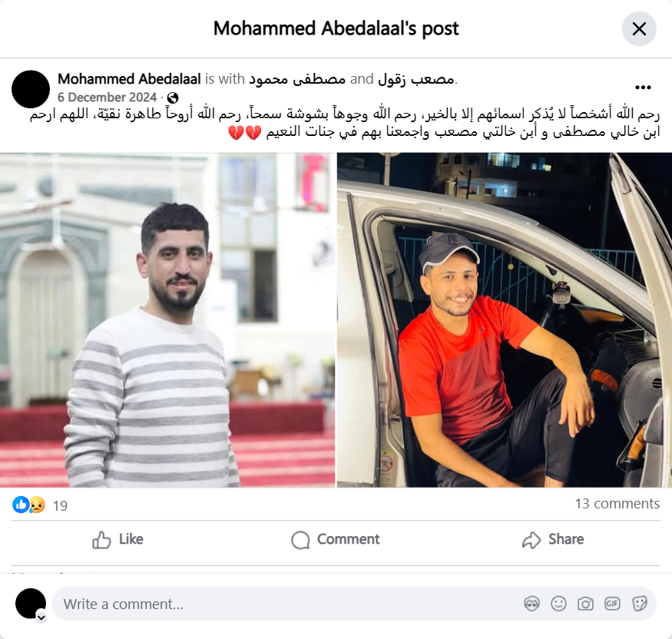Close the Mohammed Abedalaal's post dialog
The height and width of the screenshot is (639, 672).
(x=639, y=28)
